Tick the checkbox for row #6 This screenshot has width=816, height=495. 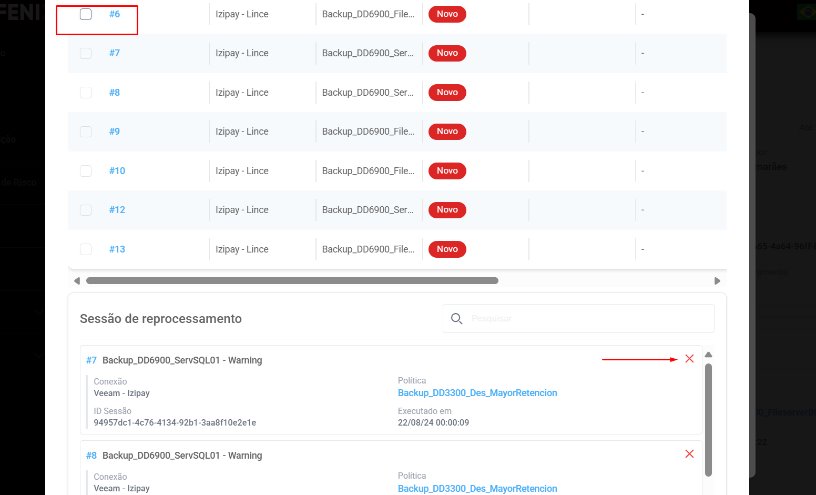coord(86,14)
